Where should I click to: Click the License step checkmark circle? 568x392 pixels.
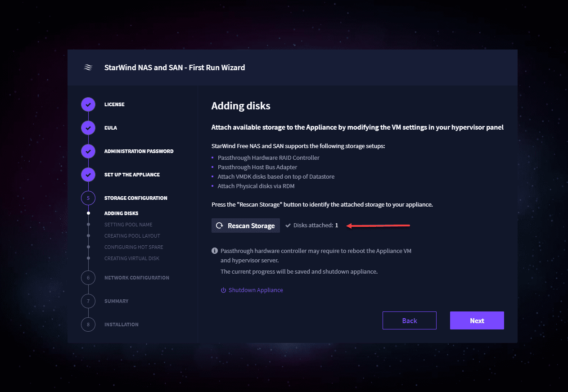(88, 104)
